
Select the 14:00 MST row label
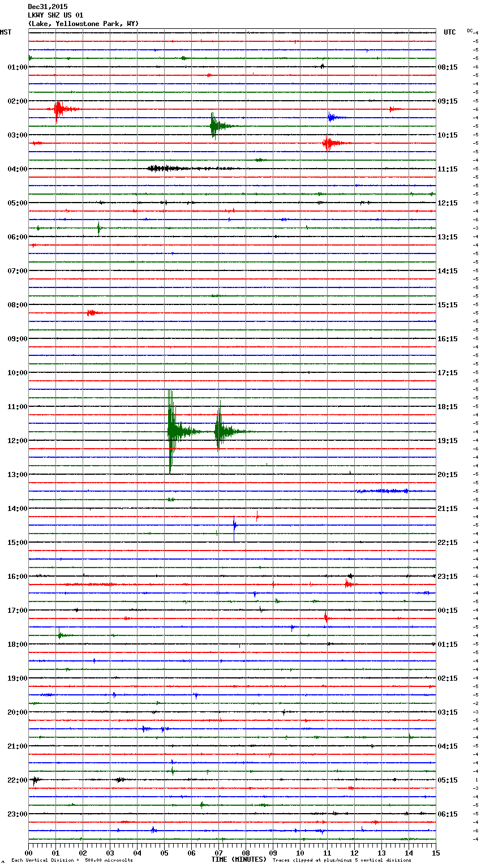(17, 509)
